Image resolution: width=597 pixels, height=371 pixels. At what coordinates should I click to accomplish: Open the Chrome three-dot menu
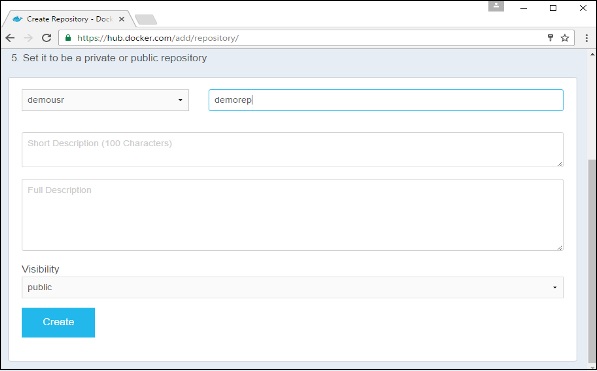[586, 38]
